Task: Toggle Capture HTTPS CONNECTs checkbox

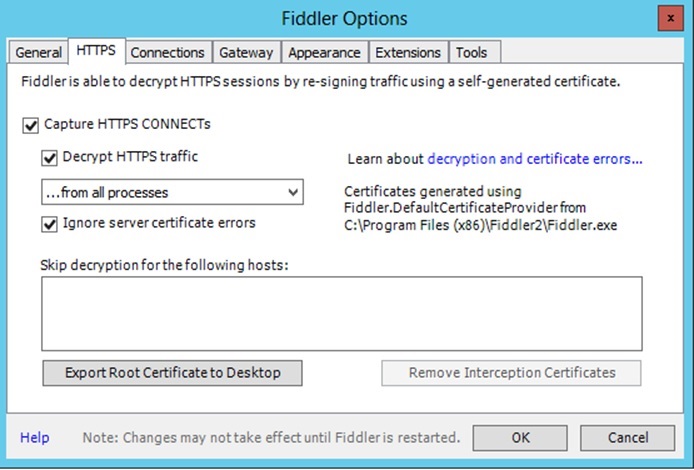Action: click(x=31, y=126)
